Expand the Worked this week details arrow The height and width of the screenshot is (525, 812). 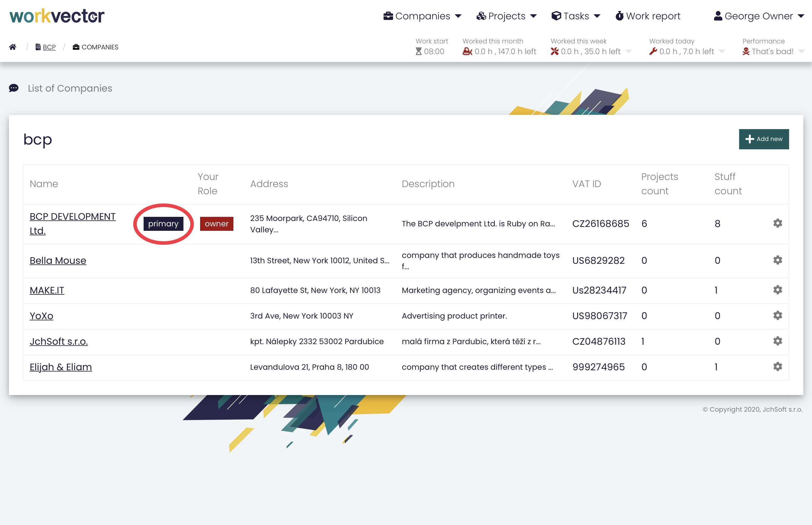(629, 52)
